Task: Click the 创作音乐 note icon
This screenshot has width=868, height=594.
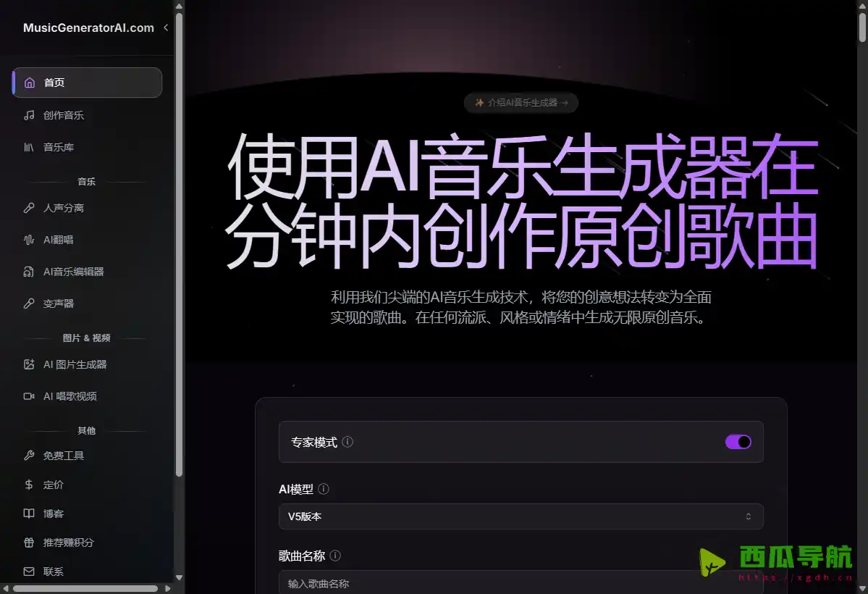Action: point(29,115)
